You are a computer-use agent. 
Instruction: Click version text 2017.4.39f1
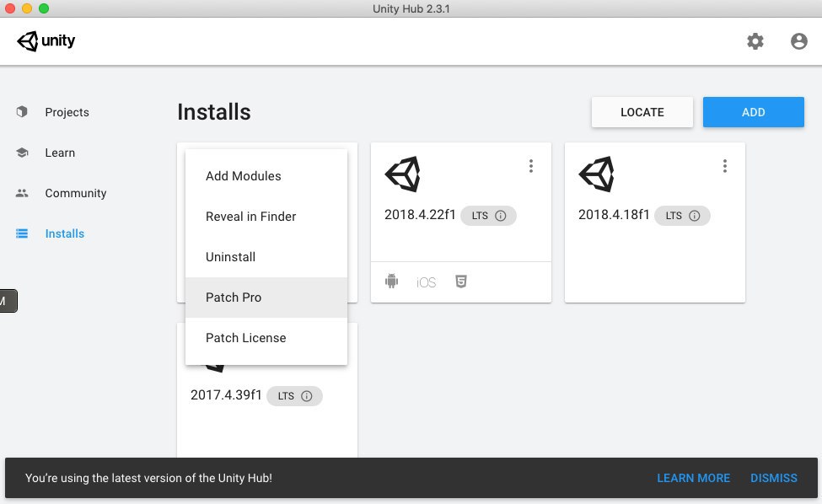point(226,395)
